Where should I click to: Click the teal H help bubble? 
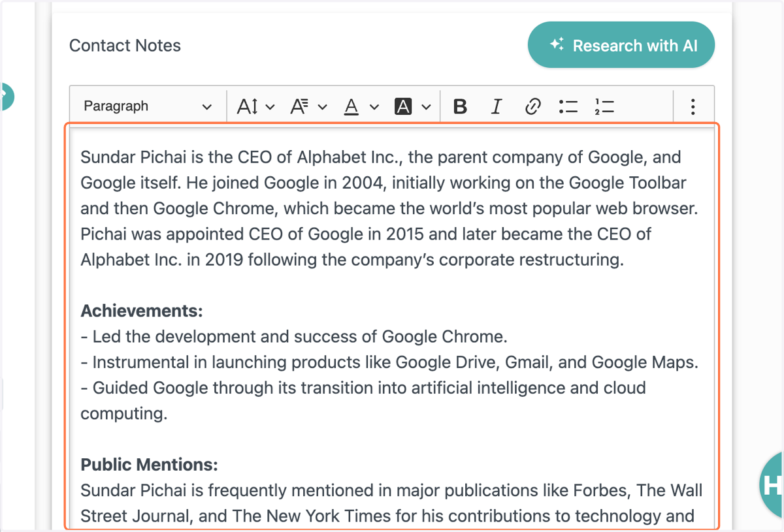click(x=772, y=484)
